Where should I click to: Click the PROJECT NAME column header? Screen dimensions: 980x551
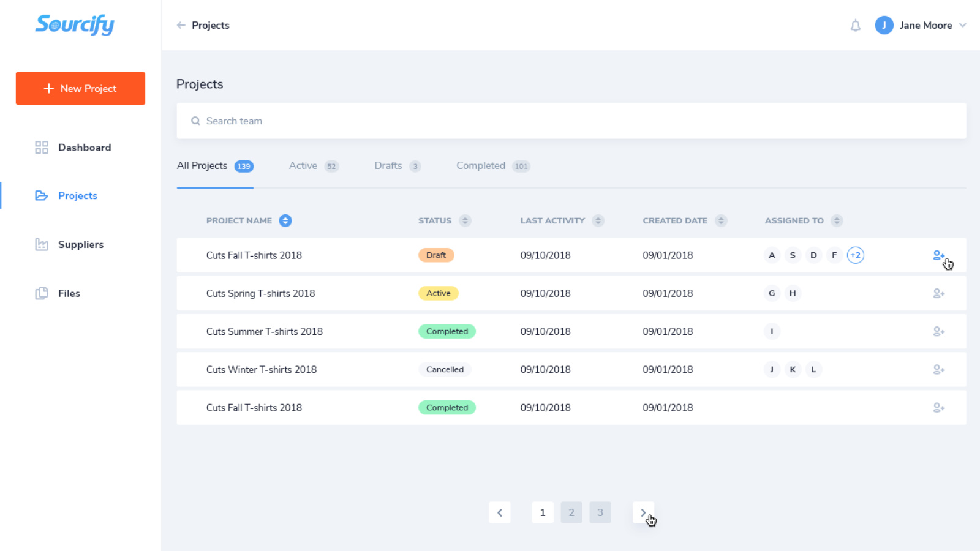(x=239, y=220)
